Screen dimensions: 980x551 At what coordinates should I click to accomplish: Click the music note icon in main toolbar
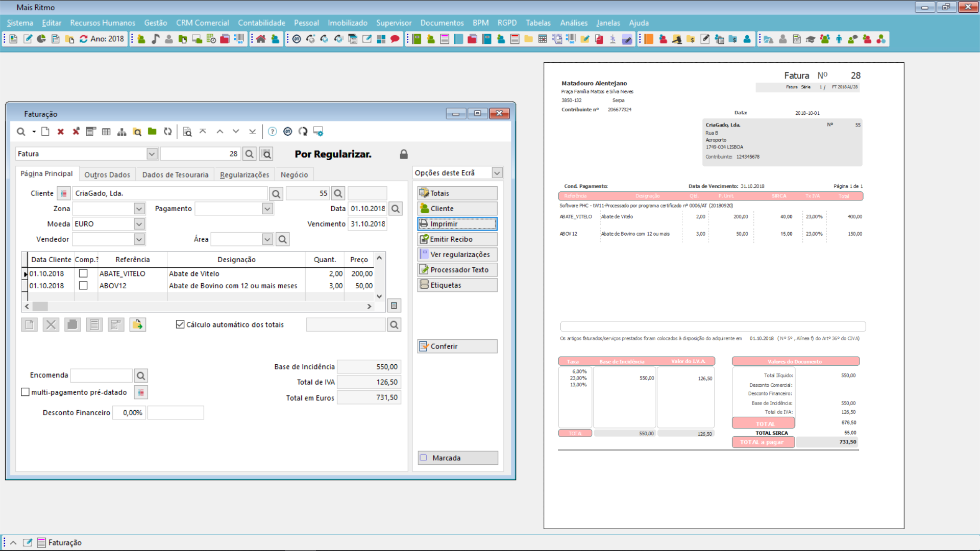pos(155,39)
